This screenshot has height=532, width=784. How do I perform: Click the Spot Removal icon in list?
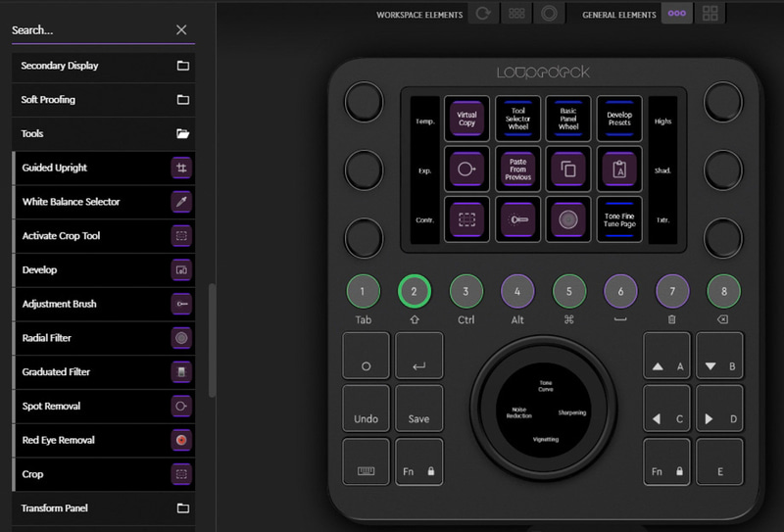coord(181,406)
